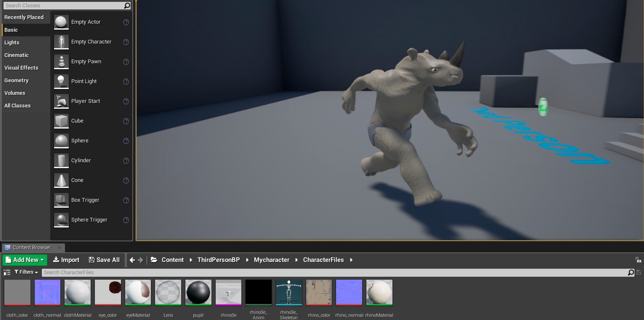Select the Empty Character icon

point(61,42)
